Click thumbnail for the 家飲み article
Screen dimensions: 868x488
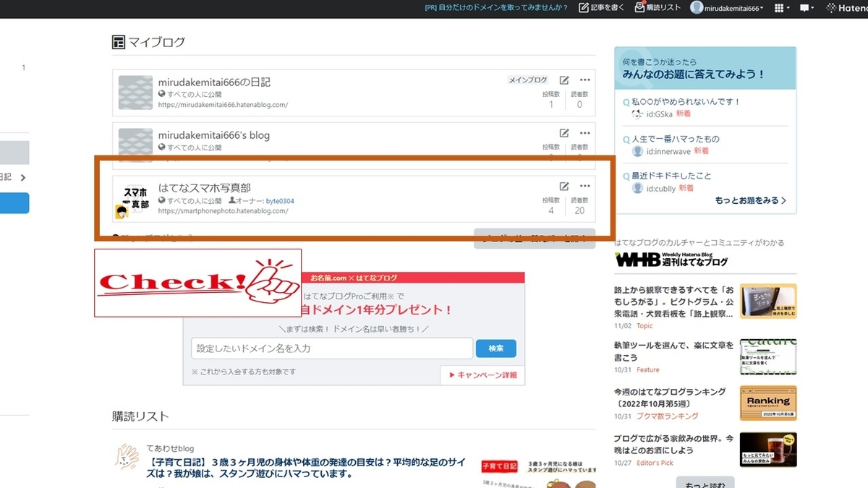(x=768, y=450)
